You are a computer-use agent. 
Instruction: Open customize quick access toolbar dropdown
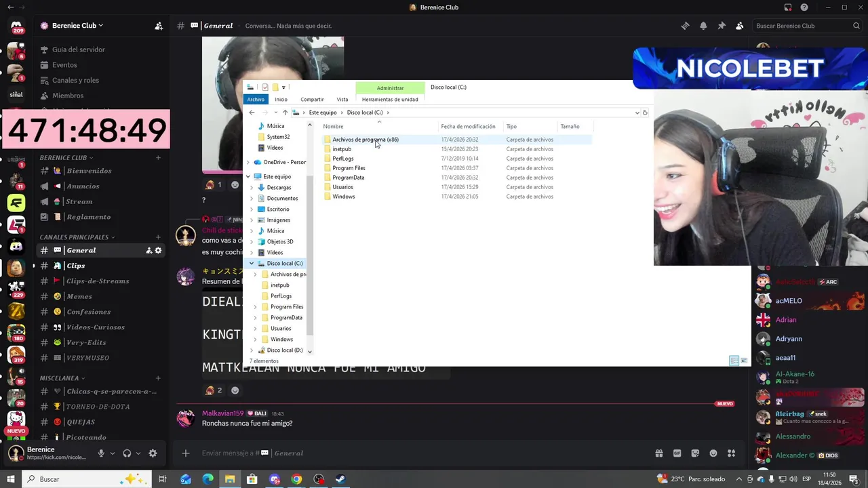click(x=283, y=87)
